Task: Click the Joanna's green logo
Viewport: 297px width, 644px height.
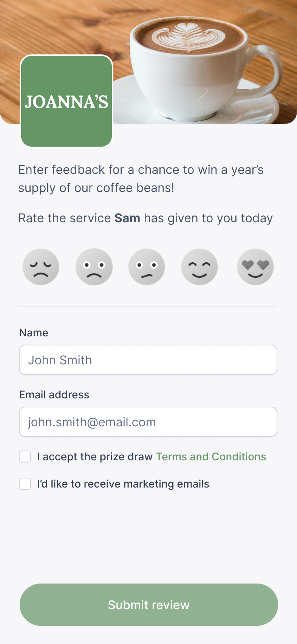Action: click(x=67, y=101)
